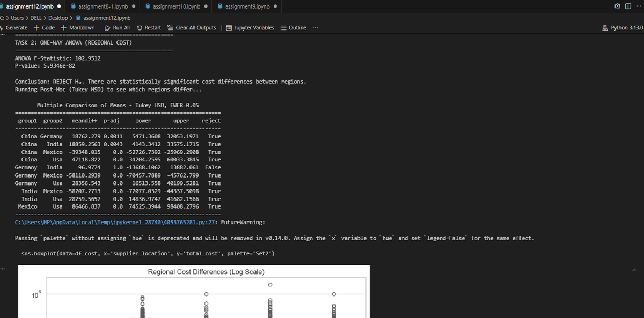This screenshot has height=318, width=644.
Task: Click unsaved dot on assignment8-1.ipynb tab
Action: click(x=133, y=7)
